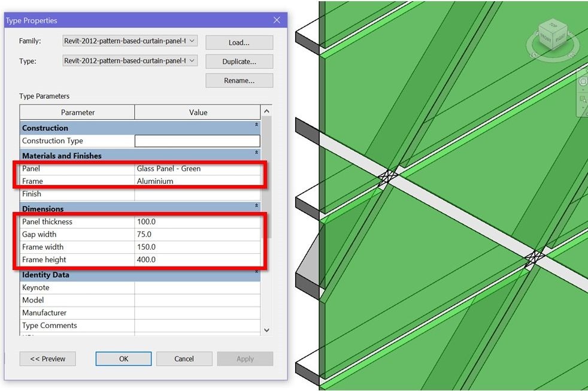
Task: Select the Model parameter label
Action: coord(32,300)
